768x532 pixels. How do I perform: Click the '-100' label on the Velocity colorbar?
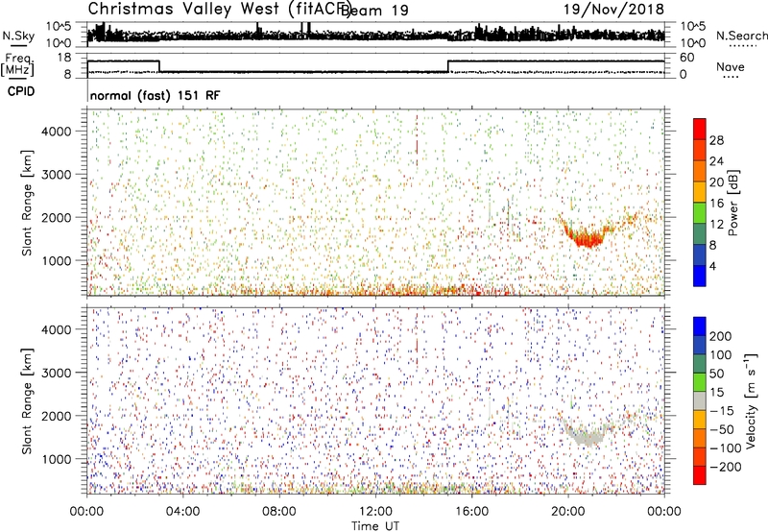point(725,448)
